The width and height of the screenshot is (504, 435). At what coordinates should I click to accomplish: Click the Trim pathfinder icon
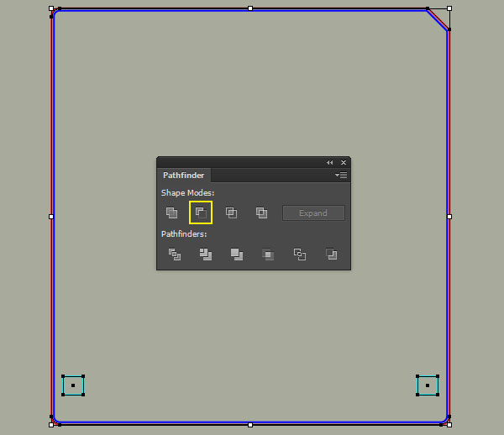pyautogui.click(x=206, y=254)
